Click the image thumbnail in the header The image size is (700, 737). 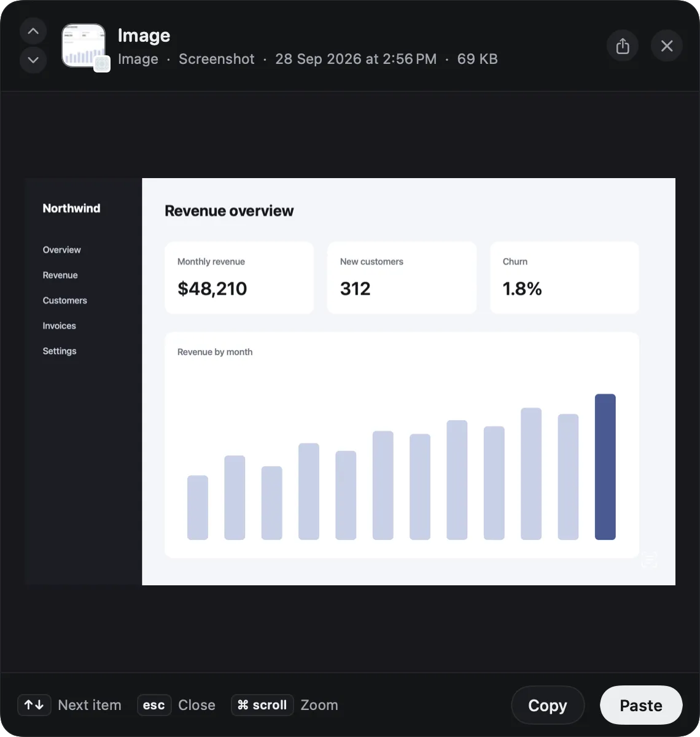coord(84,45)
